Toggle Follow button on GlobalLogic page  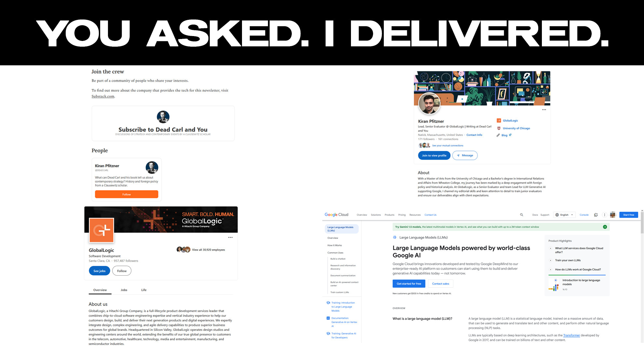[x=122, y=270]
